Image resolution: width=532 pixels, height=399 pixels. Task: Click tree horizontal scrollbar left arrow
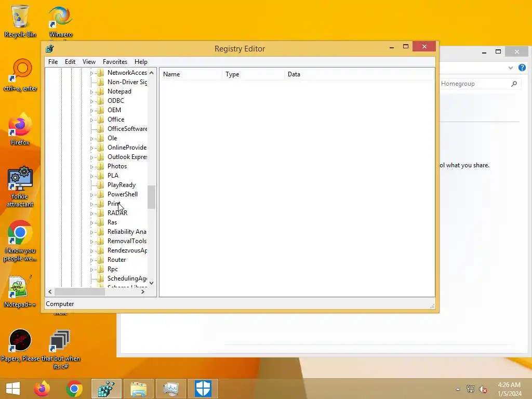pos(50,292)
